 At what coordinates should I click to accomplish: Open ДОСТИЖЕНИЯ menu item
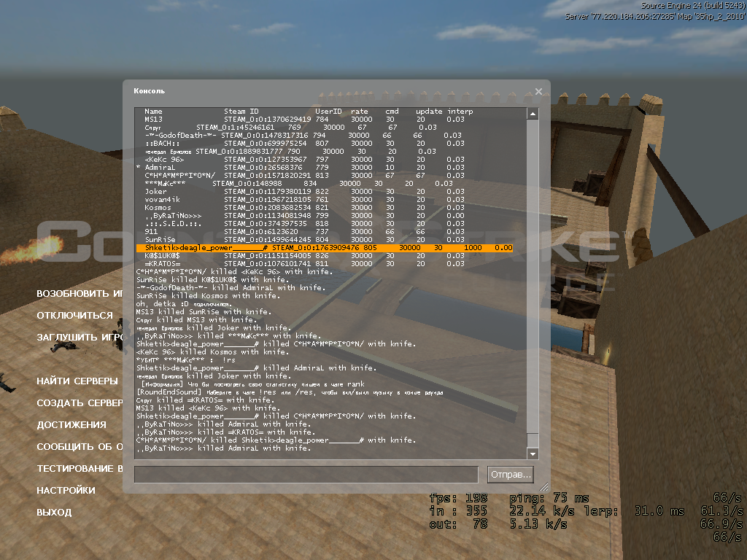click(71, 425)
